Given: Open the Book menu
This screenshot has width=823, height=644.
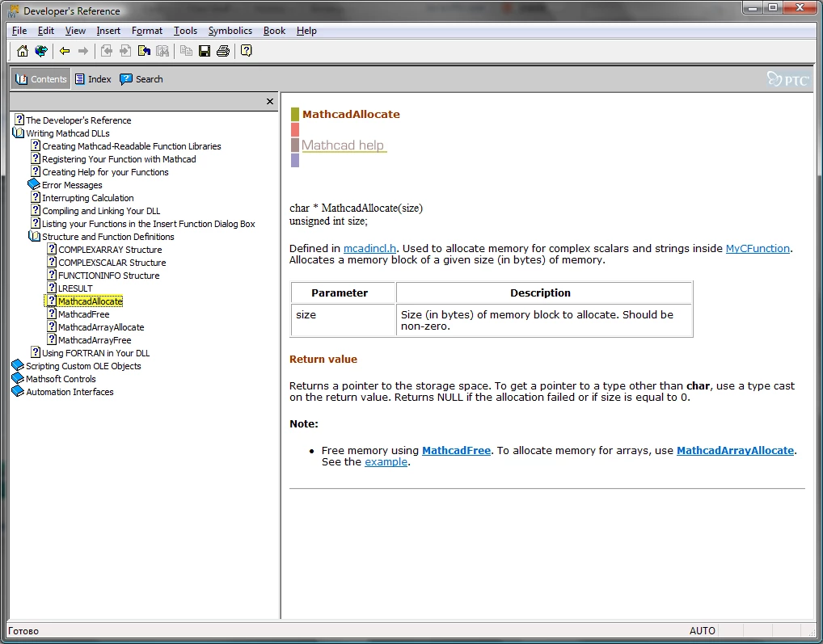Looking at the screenshot, I should pos(274,31).
